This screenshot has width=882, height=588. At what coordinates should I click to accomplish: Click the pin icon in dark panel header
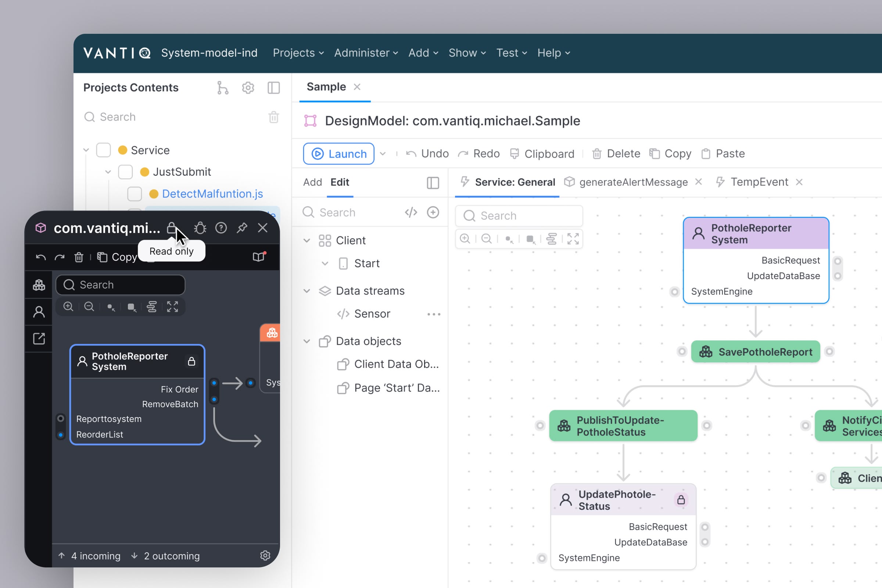[242, 228]
